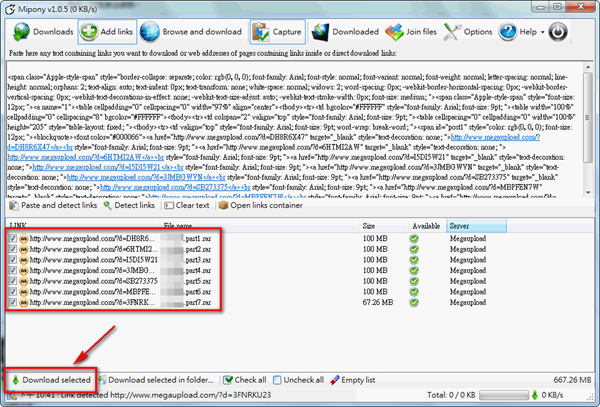Click the text box scrollbar thumb

tap(588, 117)
